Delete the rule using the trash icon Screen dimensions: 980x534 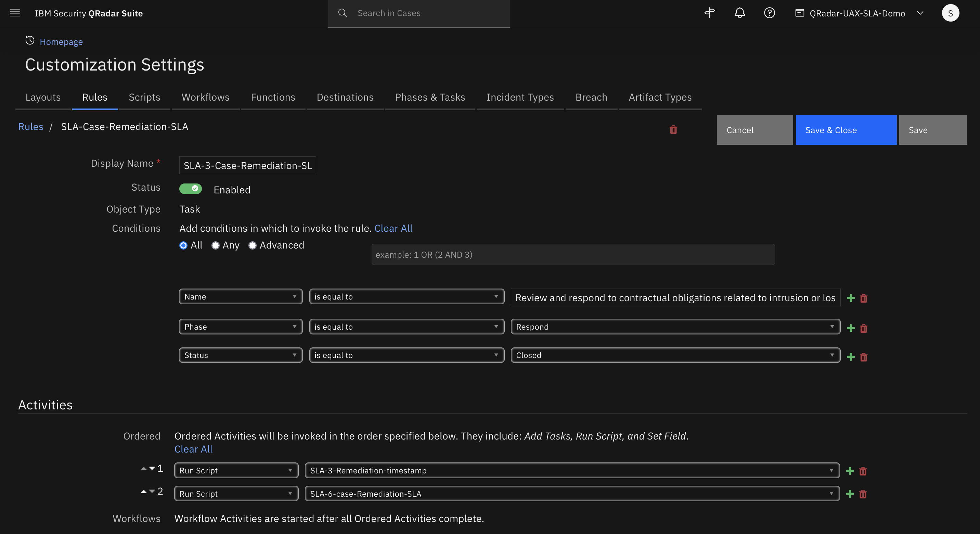[x=673, y=130]
